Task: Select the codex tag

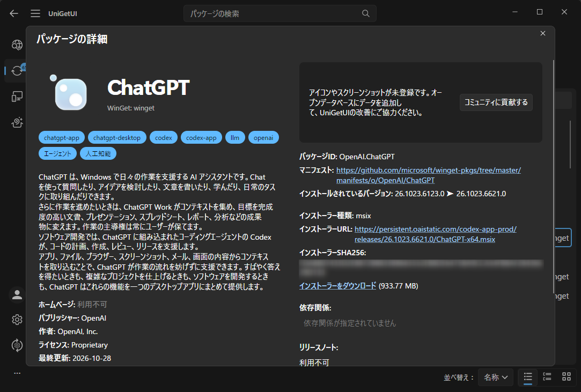Action: coord(164,138)
